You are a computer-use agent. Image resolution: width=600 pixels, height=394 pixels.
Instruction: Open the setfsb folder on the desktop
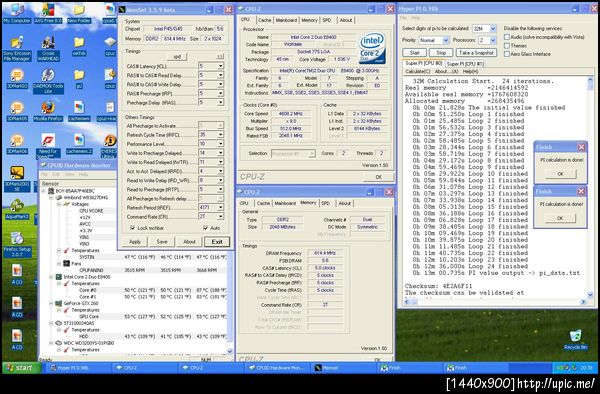point(79,46)
